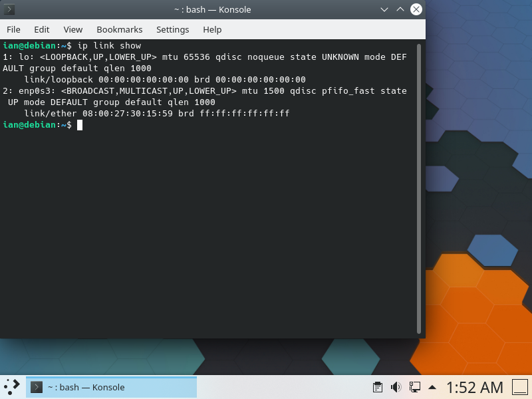Maximize the Konsole window
Viewport: 532px width, 399px height.
[x=400, y=9]
